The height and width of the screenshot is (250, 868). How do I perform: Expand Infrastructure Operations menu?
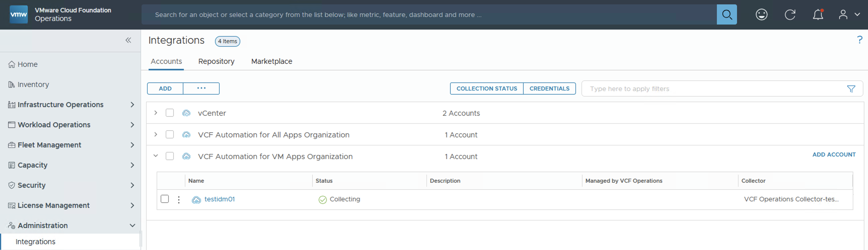click(132, 105)
